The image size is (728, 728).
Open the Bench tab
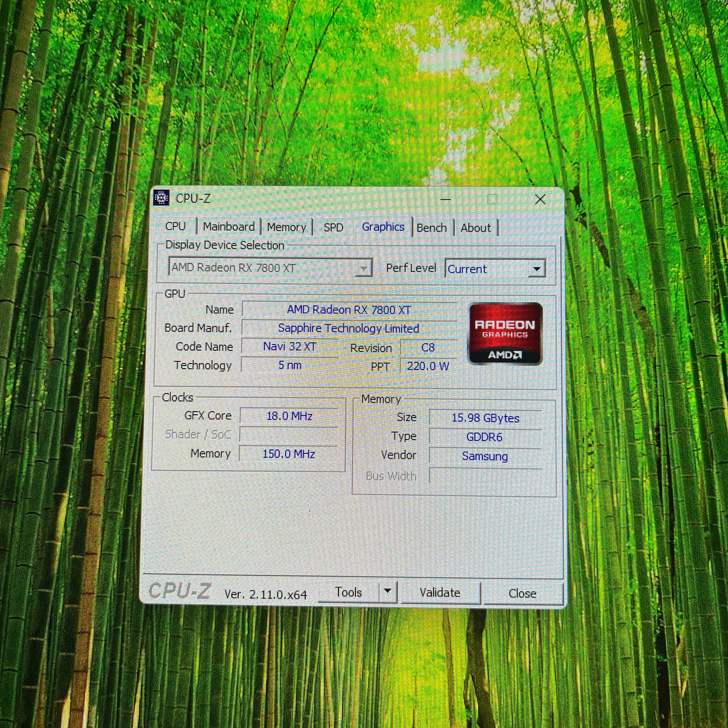pos(432,228)
